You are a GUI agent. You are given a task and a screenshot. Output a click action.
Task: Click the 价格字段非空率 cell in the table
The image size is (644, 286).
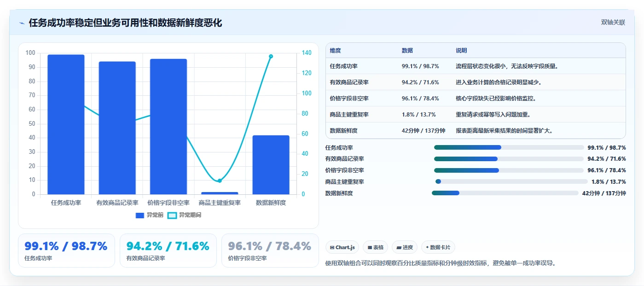(349, 99)
